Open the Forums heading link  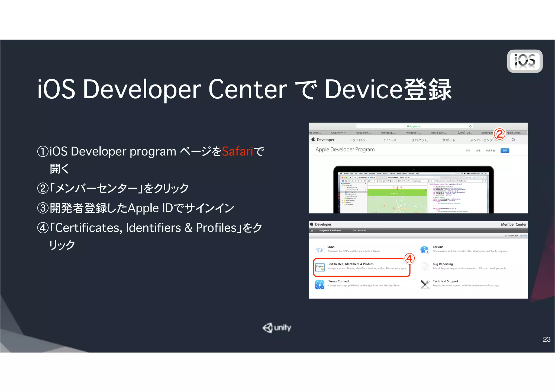(x=438, y=247)
